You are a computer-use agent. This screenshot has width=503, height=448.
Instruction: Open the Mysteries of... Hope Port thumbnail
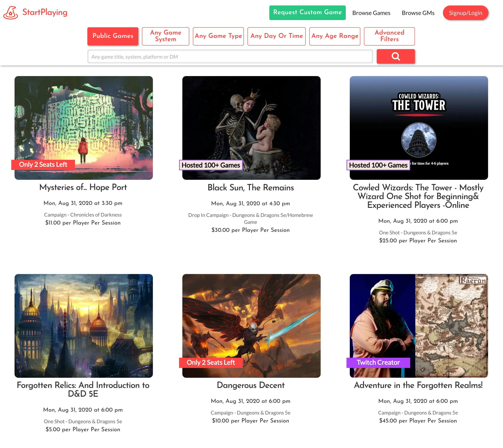(x=84, y=128)
